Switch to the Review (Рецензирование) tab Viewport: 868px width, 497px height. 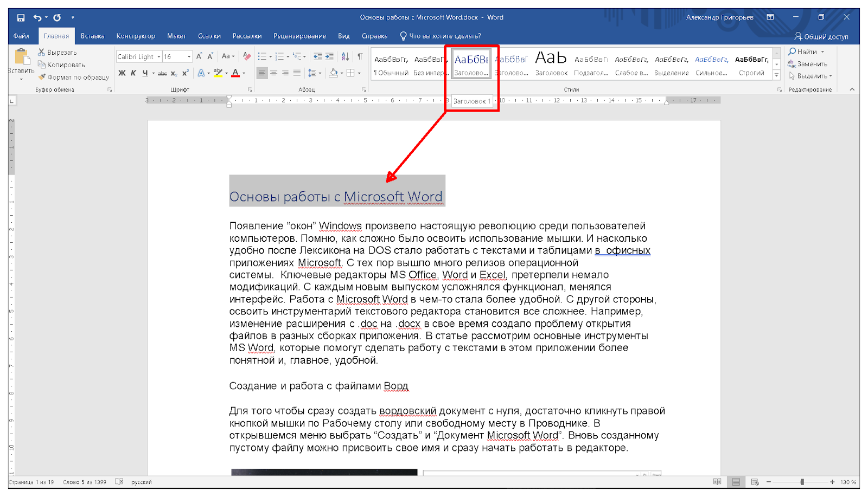[x=300, y=36]
